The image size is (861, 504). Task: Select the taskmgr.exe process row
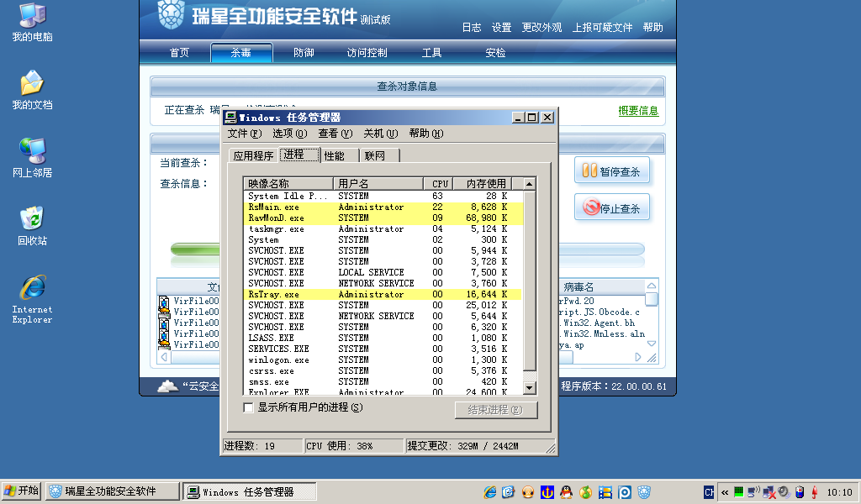(383, 228)
